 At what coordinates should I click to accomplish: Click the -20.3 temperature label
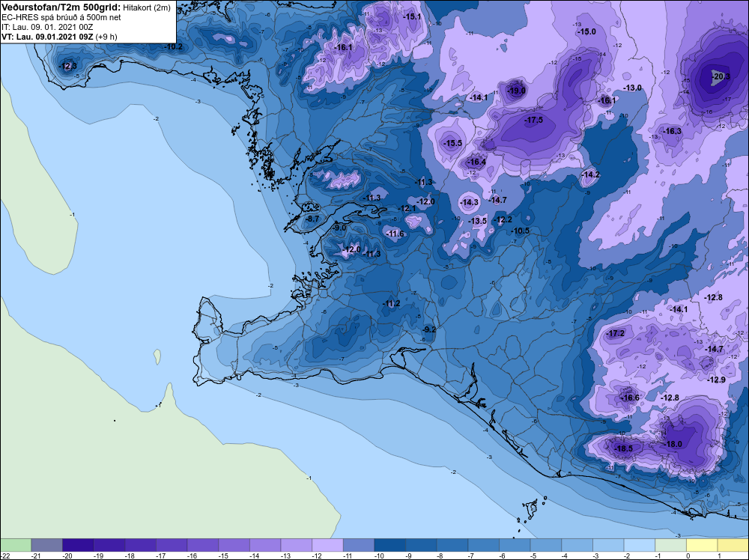point(721,76)
